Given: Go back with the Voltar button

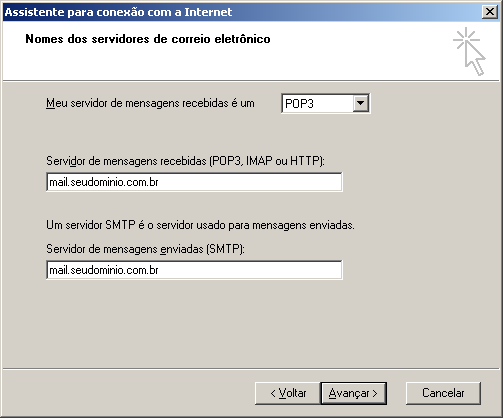Looking at the screenshot, I should tap(288, 393).
